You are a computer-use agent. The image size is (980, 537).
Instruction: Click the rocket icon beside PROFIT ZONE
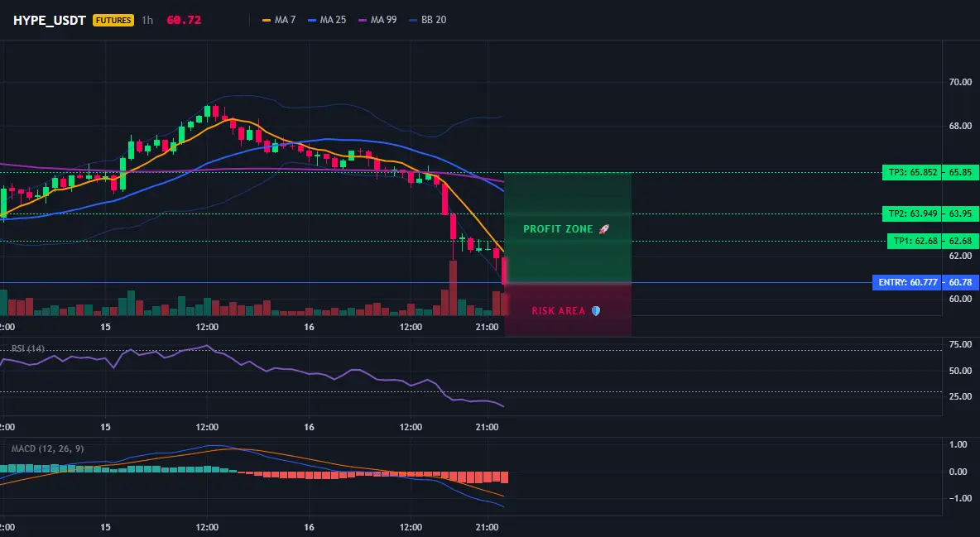pos(603,229)
